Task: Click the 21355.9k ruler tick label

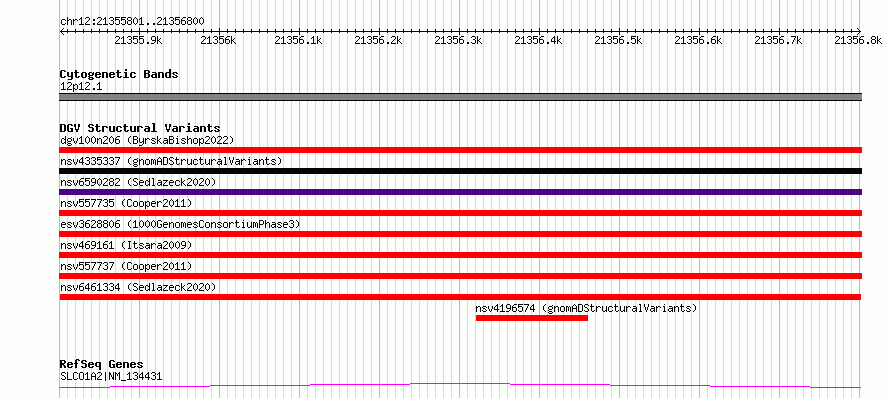Action: [138, 40]
